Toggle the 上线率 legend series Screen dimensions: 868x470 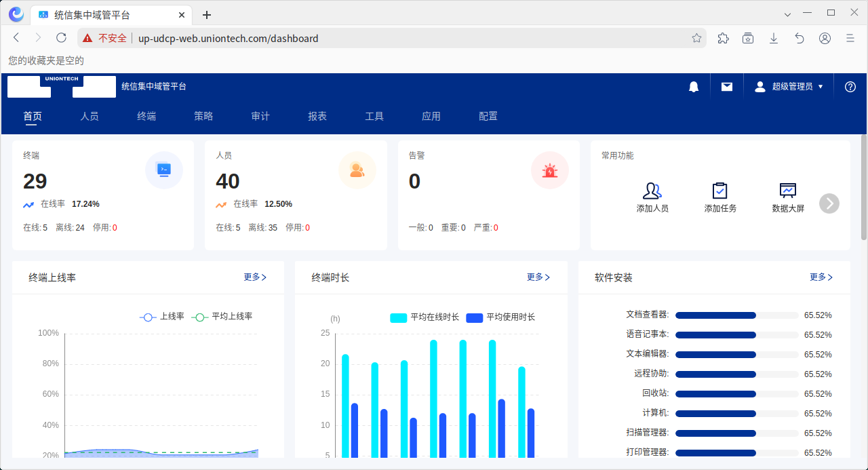(162, 317)
